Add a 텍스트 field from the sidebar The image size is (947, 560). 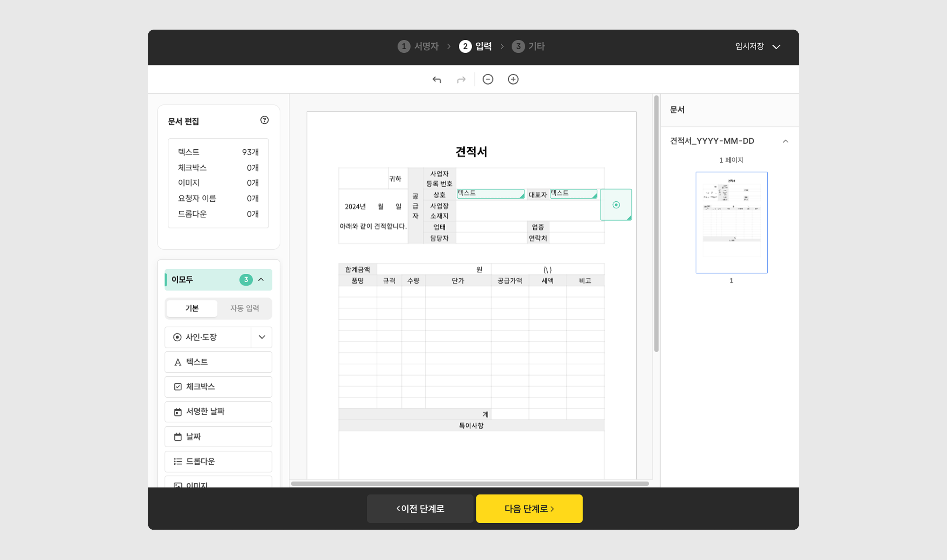coord(218,362)
